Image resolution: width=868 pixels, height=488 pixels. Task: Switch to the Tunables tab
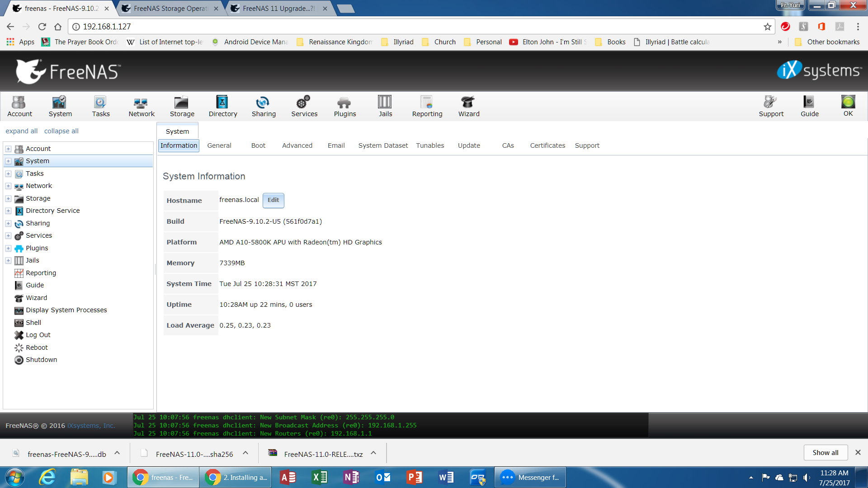(430, 145)
